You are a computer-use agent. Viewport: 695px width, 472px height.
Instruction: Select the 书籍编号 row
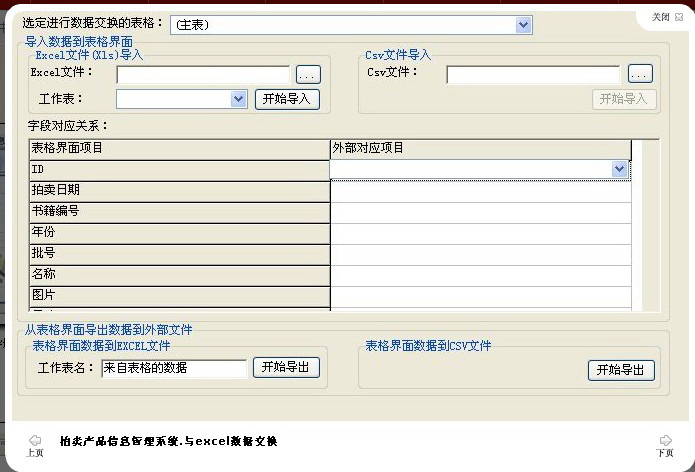click(180, 212)
